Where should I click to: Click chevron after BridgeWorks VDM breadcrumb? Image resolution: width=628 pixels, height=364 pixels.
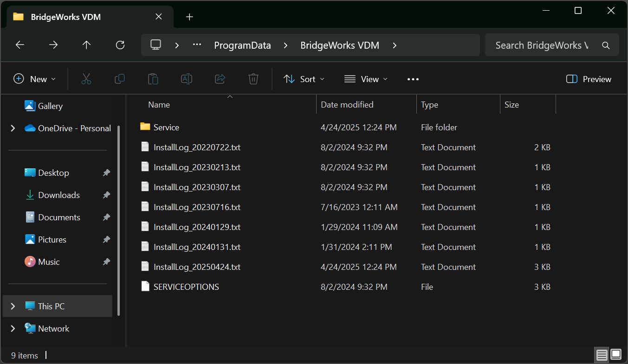point(395,45)
